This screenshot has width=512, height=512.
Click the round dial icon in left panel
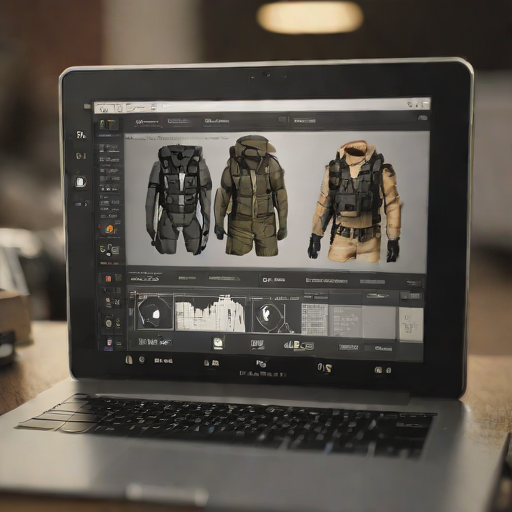(108, 323)
